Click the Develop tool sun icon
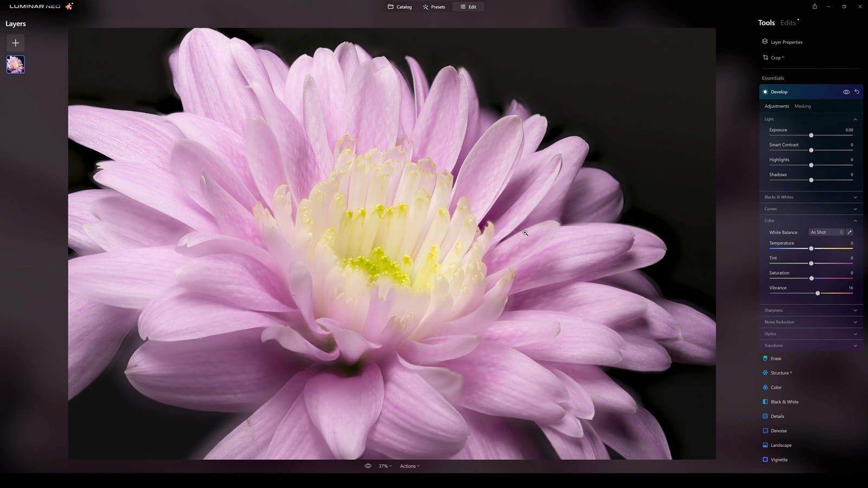Image resolution: width=868 pixels, height=488 pixels. (765, 92)
